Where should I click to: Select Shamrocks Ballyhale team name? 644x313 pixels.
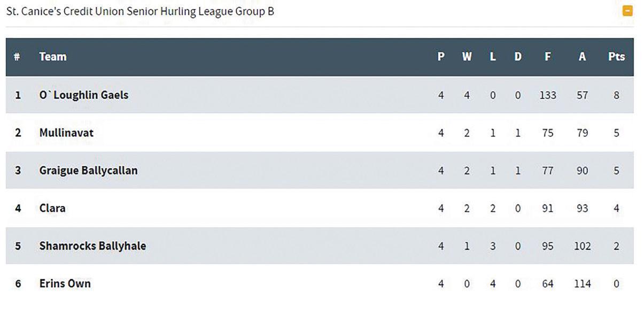pyautogui.click(x=92, y=246)
